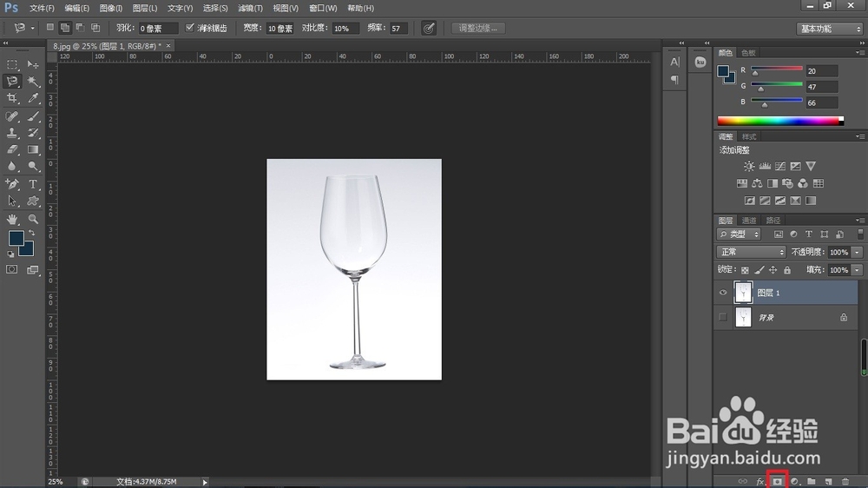Select the Brush tool
The height and width of the screenshot is (488, 868).
[x=33, y=116]
